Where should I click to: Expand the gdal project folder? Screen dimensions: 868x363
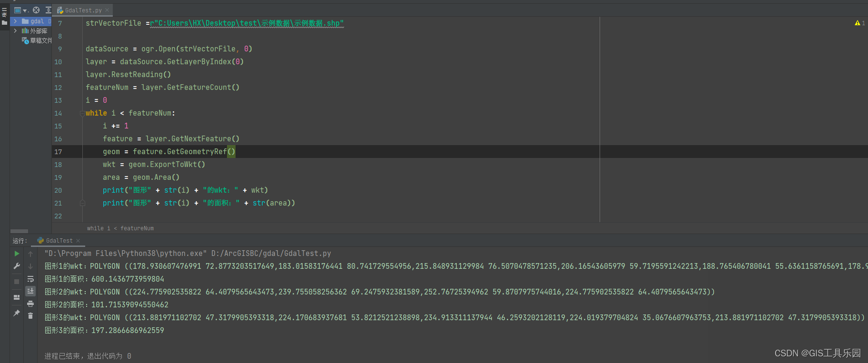[15, 21]
